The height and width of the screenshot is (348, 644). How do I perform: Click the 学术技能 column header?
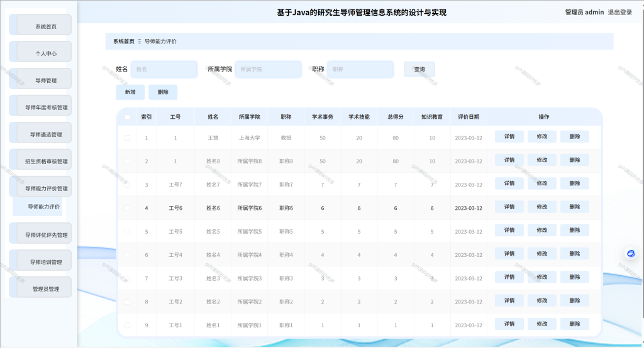[x=359, y=117]
